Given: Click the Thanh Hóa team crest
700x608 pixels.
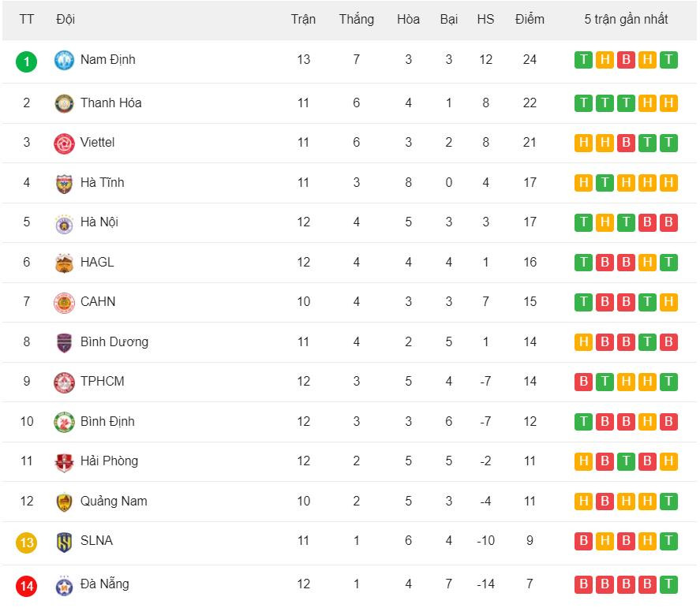Looking at the screenshot, I should [x=64, y=103].
